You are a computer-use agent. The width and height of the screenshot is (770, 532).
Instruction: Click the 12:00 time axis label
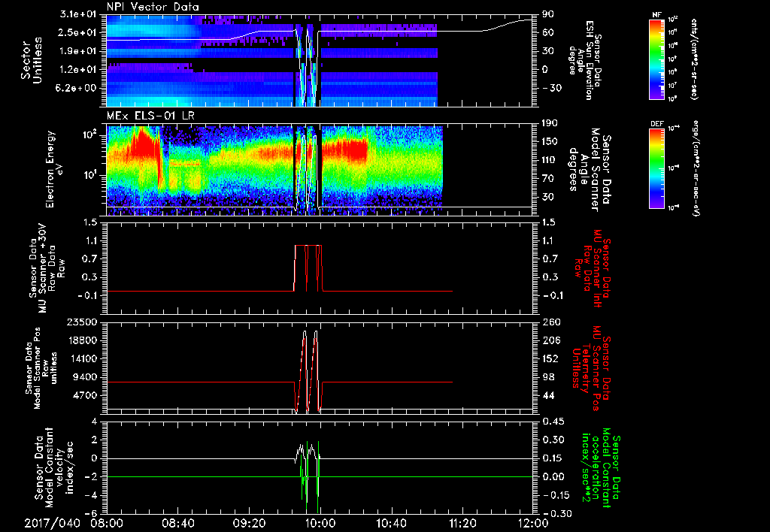[x=533, y=523]
